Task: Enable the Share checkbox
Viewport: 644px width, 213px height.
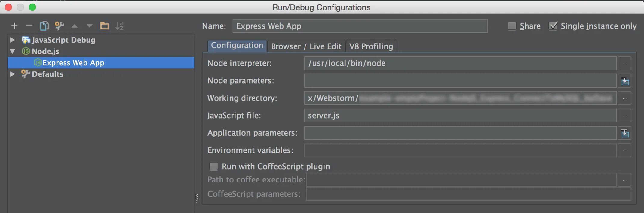Action: coord(512,26)
